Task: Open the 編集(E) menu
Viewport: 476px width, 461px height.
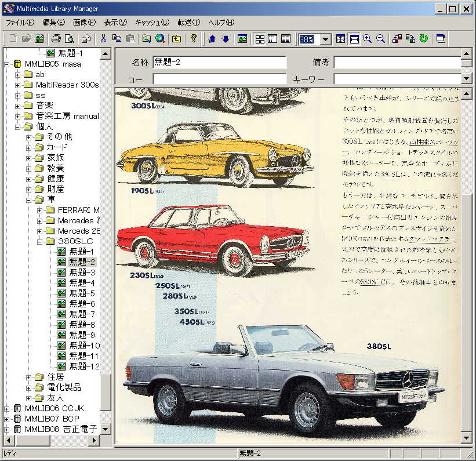Action: 54,23
